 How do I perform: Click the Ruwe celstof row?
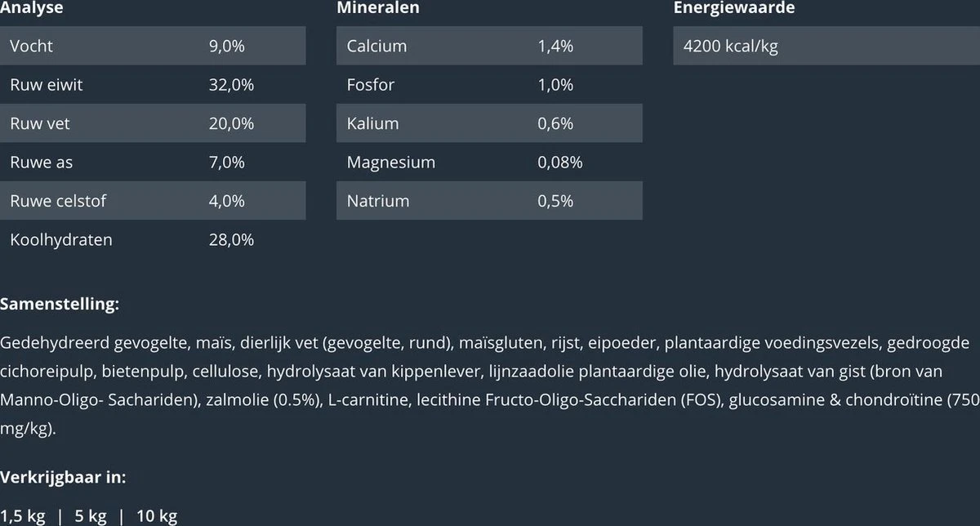[153, 201]
